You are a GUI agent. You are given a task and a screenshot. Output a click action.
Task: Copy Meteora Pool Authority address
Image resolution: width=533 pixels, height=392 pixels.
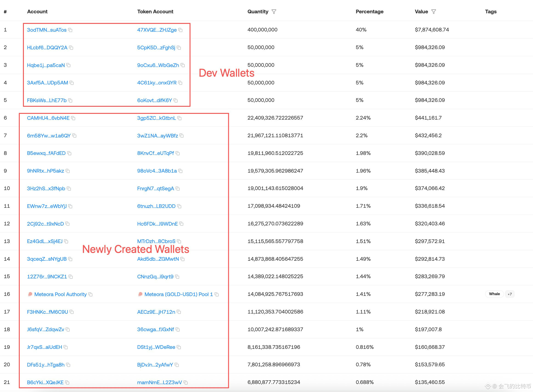click(90, 294)
